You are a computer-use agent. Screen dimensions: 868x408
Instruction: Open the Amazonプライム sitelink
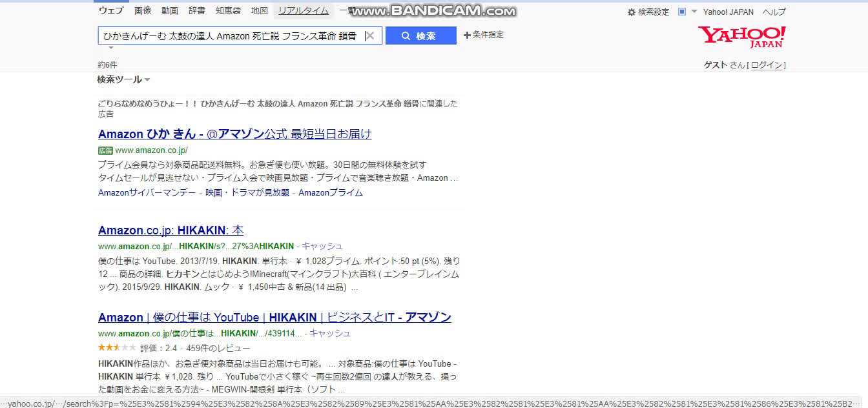point(331,192)
